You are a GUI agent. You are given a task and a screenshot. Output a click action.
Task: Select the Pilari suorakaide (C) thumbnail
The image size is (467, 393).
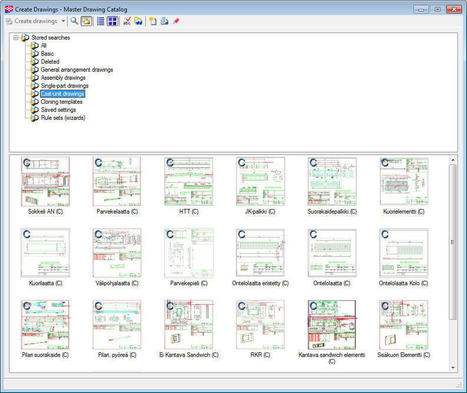(45, 325)
